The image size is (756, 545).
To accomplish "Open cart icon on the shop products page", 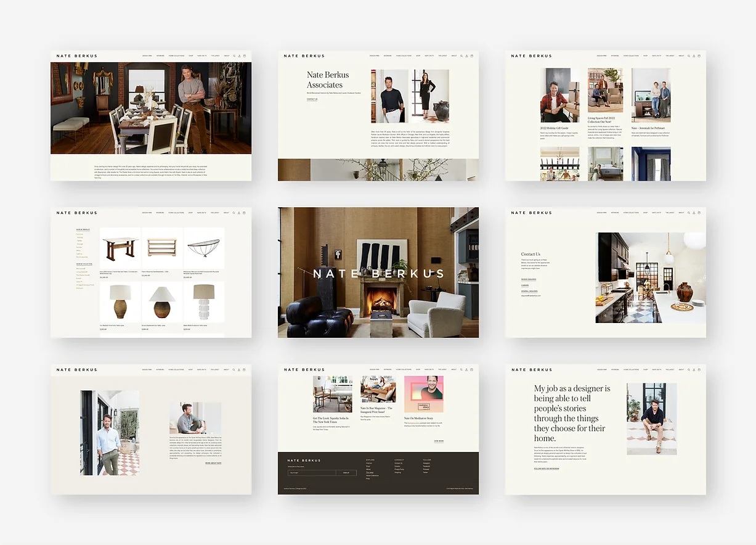I will [x=245, y=213].
